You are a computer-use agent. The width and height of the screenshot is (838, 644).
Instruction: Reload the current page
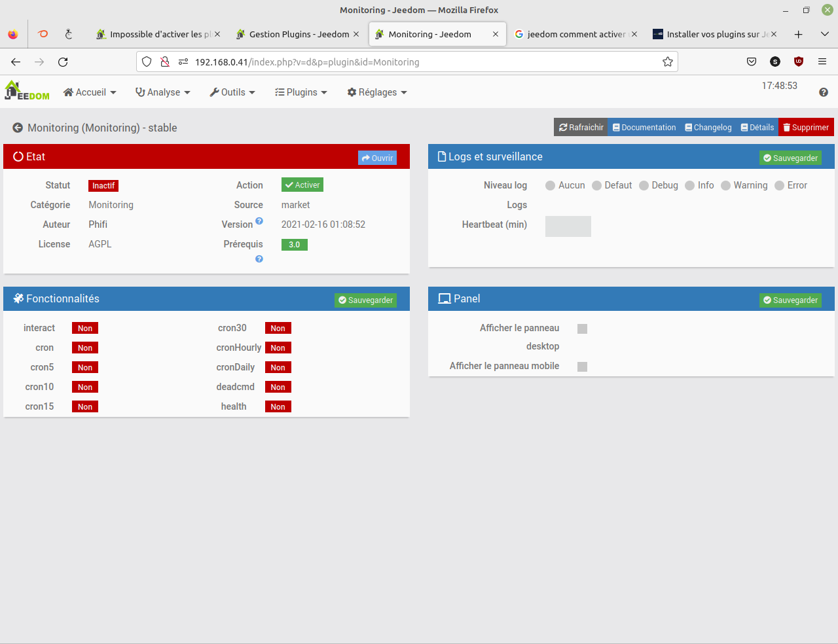click(63, 62)
